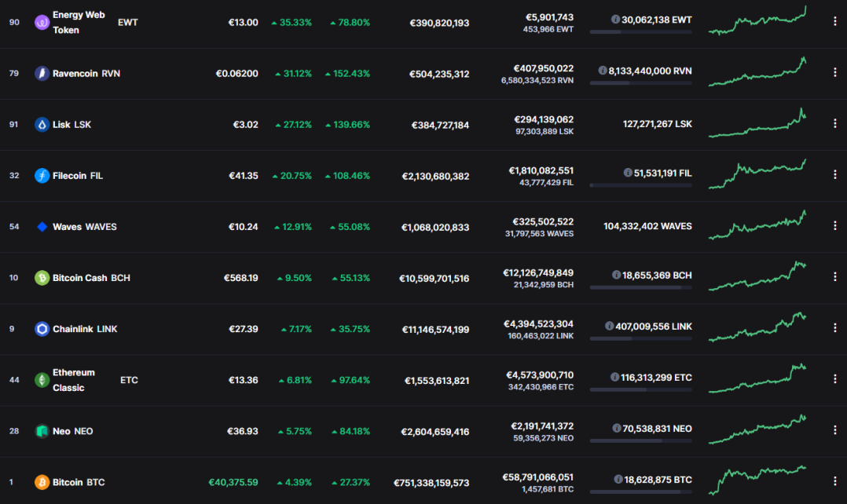Open the three-dot menu for Filecoin
847x504 pixels.
tap(835, 174)
